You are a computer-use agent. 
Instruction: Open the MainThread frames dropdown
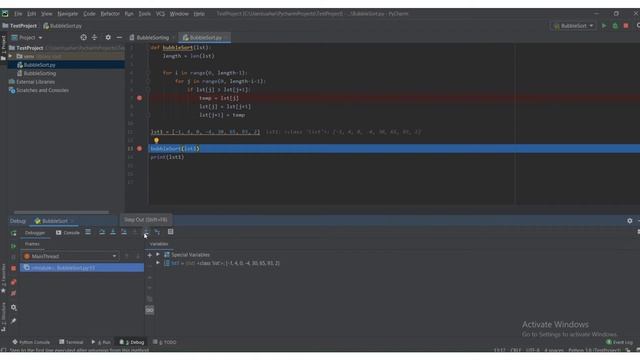(70, 256)
